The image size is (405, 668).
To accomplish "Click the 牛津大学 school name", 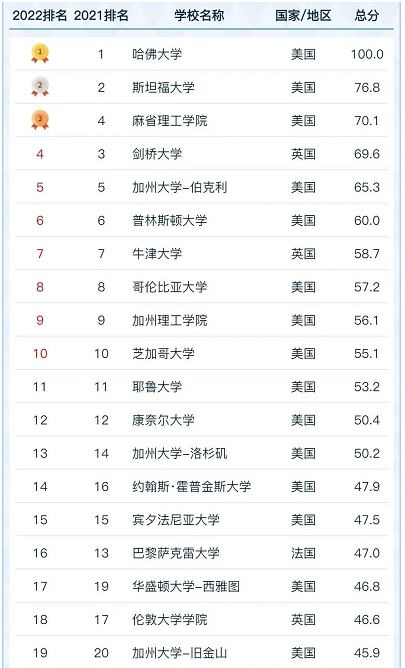I will click(x=157, y=253).
